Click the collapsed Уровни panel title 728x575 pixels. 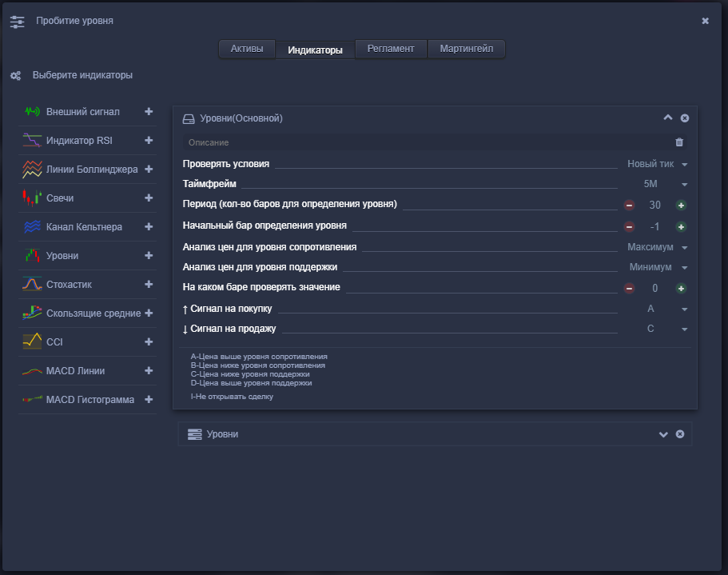(x=222, y=434)
